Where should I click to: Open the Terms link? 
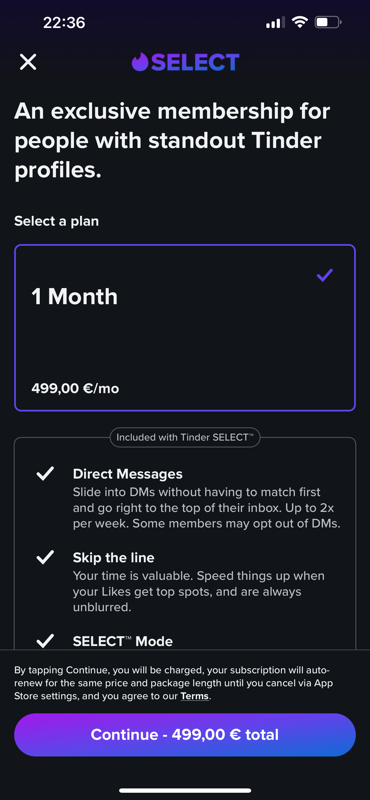tap(194, 696)
